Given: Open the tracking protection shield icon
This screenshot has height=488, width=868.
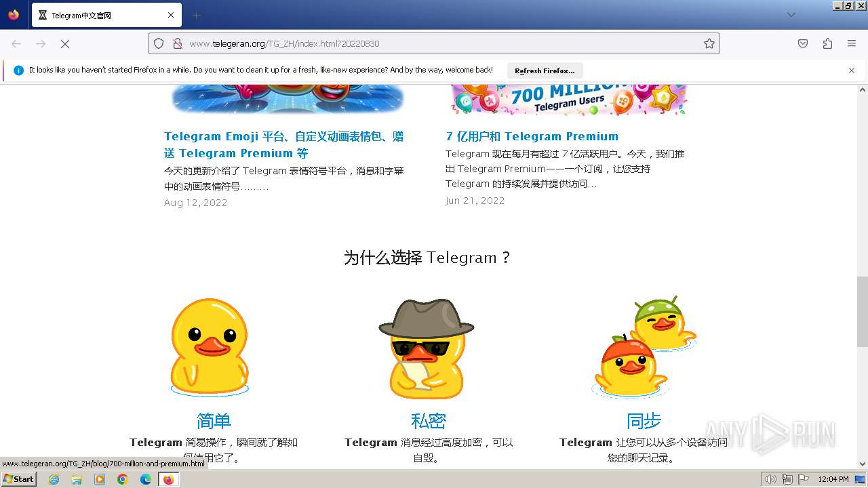Looking at the screenshot, I should [159, 43].
